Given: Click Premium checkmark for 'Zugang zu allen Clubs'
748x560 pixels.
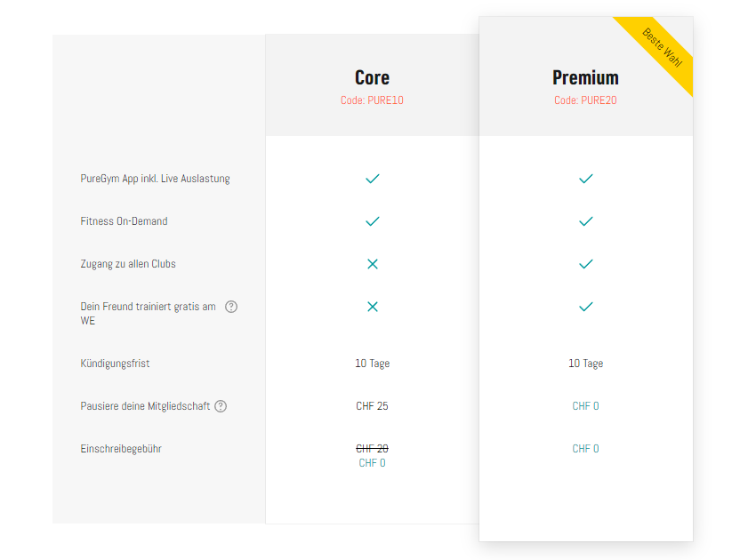Looking at the screenshot, I should point(585,264).
